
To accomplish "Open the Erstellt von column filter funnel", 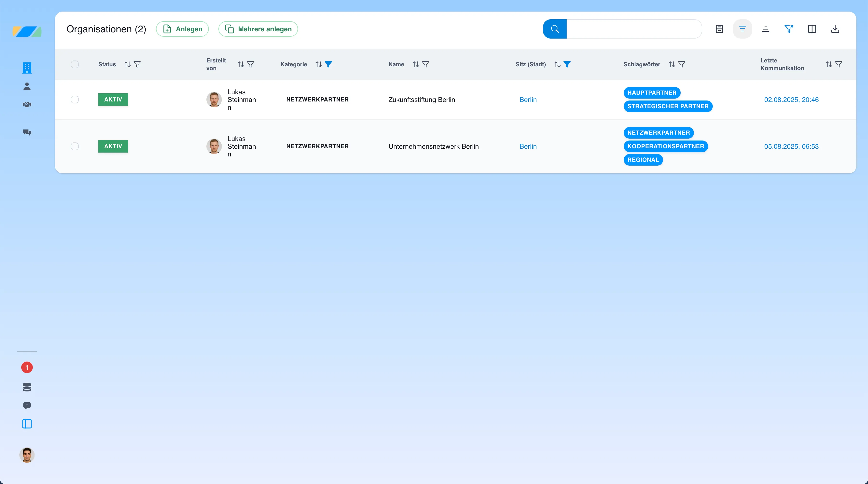I will pos(250,64).
